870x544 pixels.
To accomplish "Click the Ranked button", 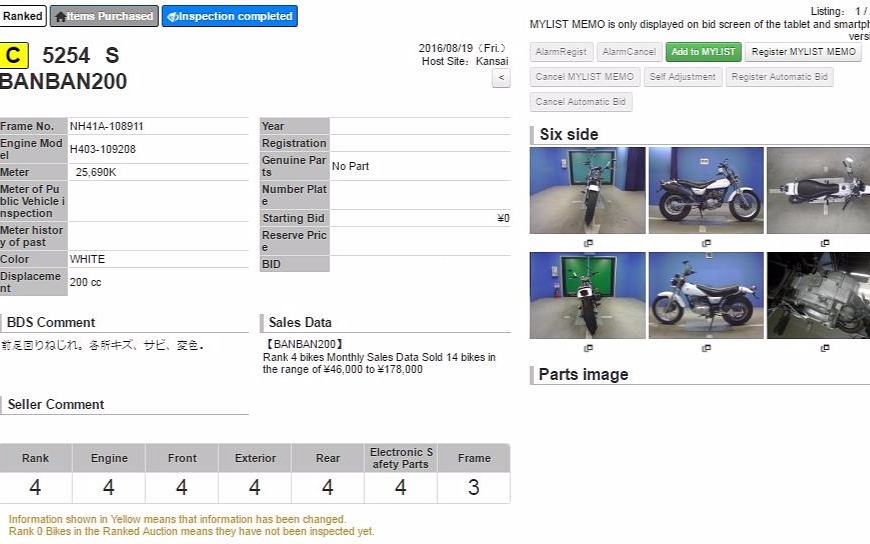I will (23, 16).
